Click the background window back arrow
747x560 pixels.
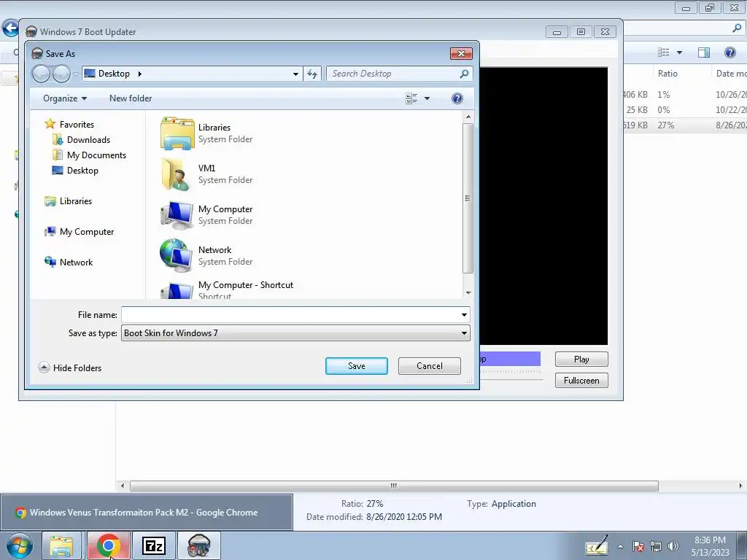(10, 28)
